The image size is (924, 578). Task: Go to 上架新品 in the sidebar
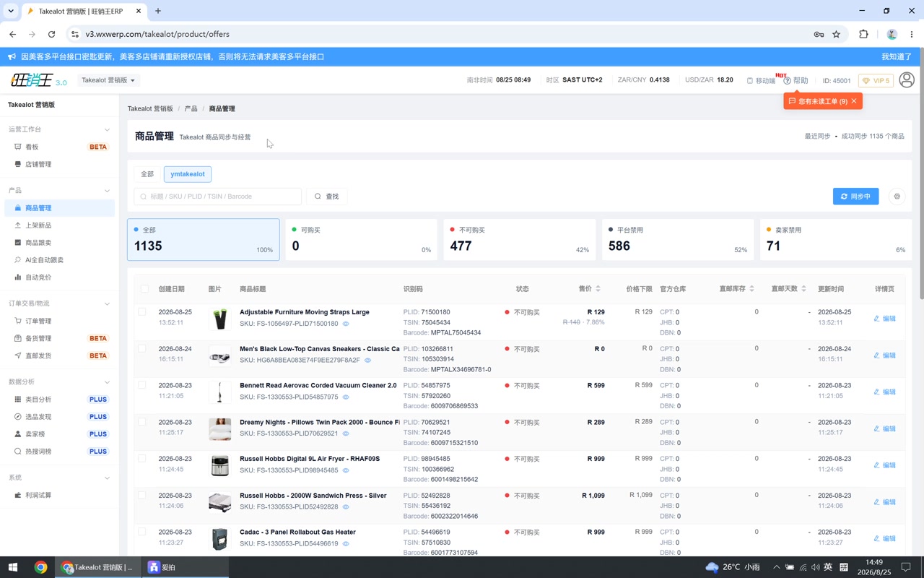click(x=59, y=225)
